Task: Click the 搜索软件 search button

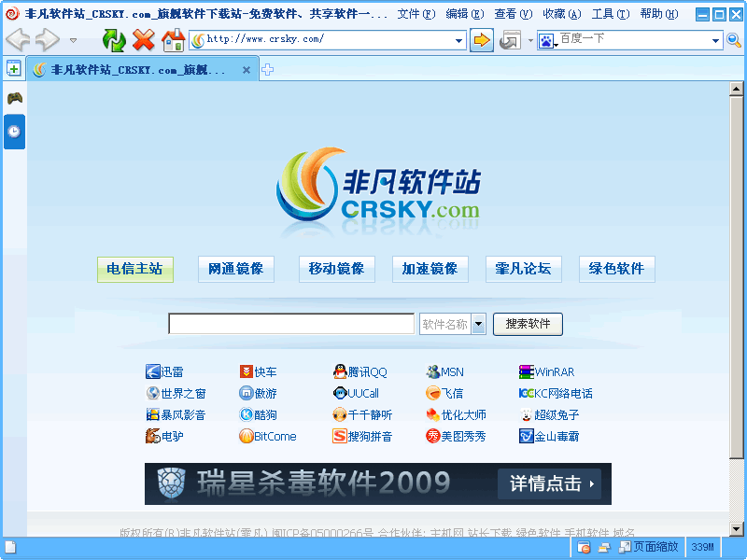Action: pyautogui.click(x=529, y=324)
